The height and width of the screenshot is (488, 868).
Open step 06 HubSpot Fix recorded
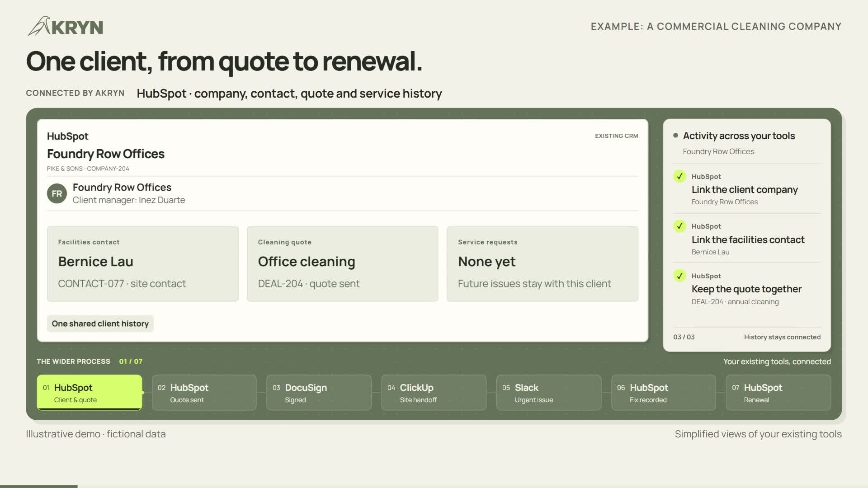(x=664, y=392)
